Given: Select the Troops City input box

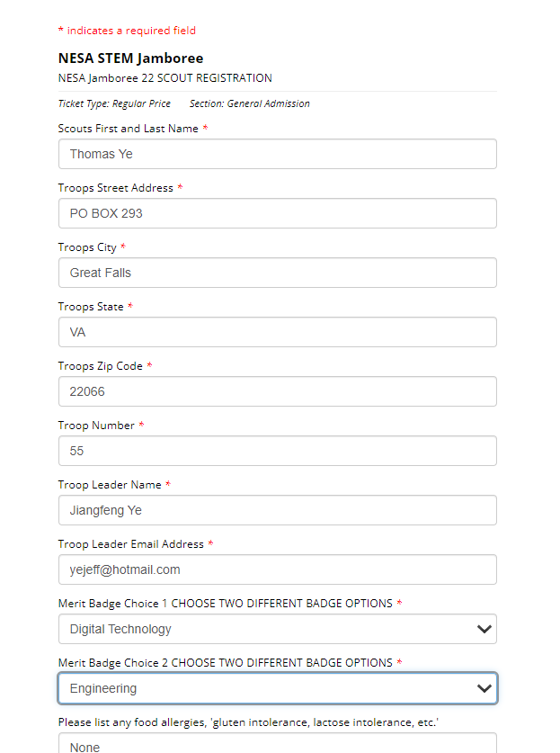Looking at the screenshot, I should (277, 273).
